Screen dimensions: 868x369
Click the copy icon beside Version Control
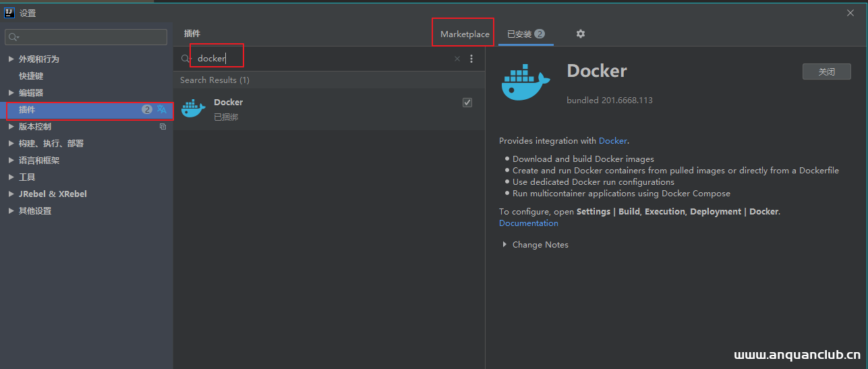[163, 126]
